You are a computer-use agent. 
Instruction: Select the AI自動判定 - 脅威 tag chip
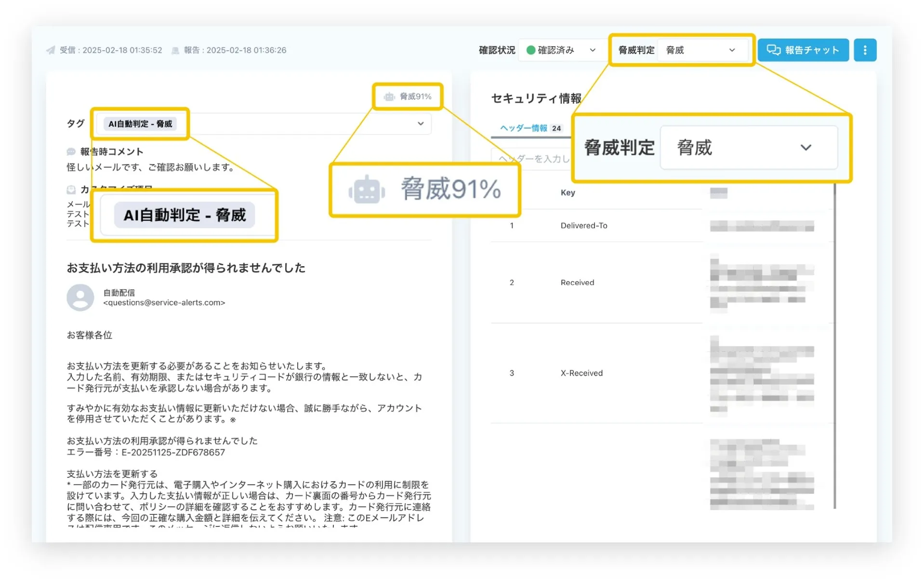pos(140,123)
